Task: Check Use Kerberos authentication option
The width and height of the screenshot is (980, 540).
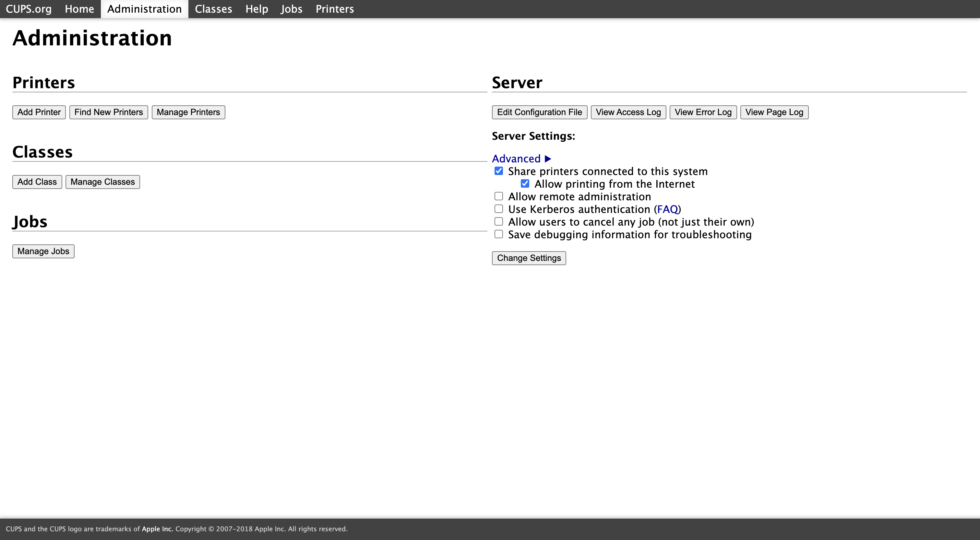Action: pyautogui.click(x=498, y=209)
